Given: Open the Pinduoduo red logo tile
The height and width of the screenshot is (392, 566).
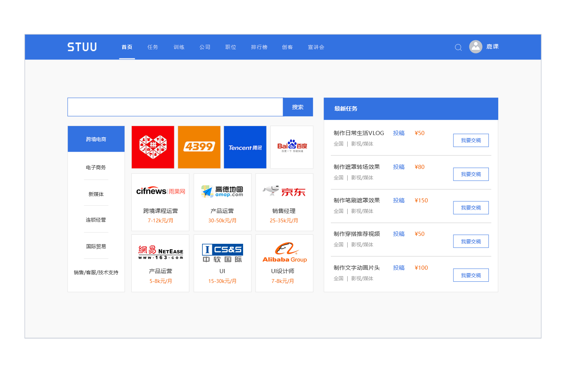Looking at the screenshot, I should coord(153,147).
